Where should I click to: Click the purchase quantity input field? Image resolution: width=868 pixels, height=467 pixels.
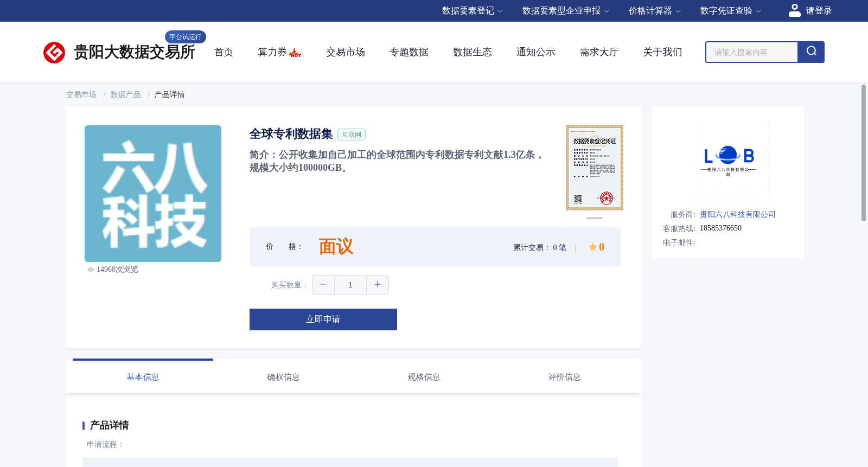pos(350,285)
